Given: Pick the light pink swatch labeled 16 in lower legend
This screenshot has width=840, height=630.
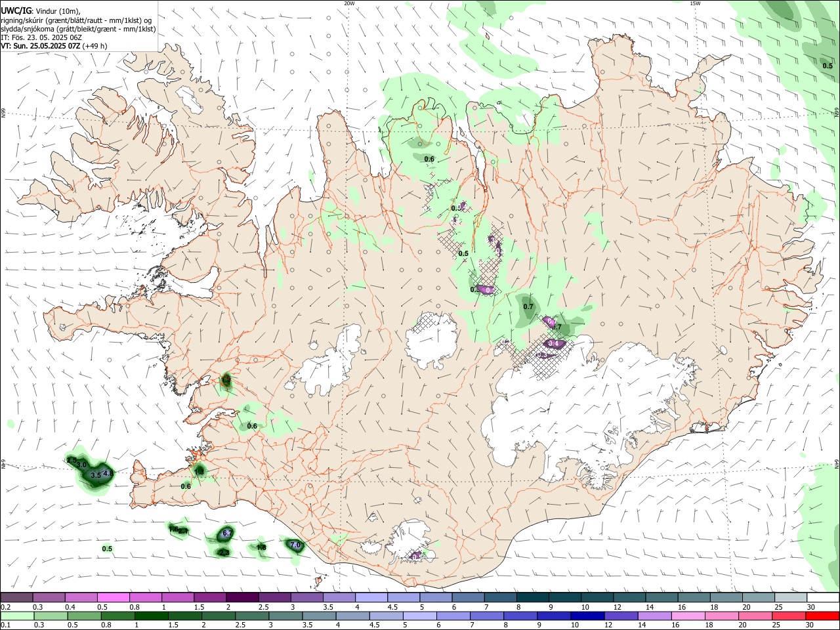Looking at the screenshot, I should click(x=689, y=616).
